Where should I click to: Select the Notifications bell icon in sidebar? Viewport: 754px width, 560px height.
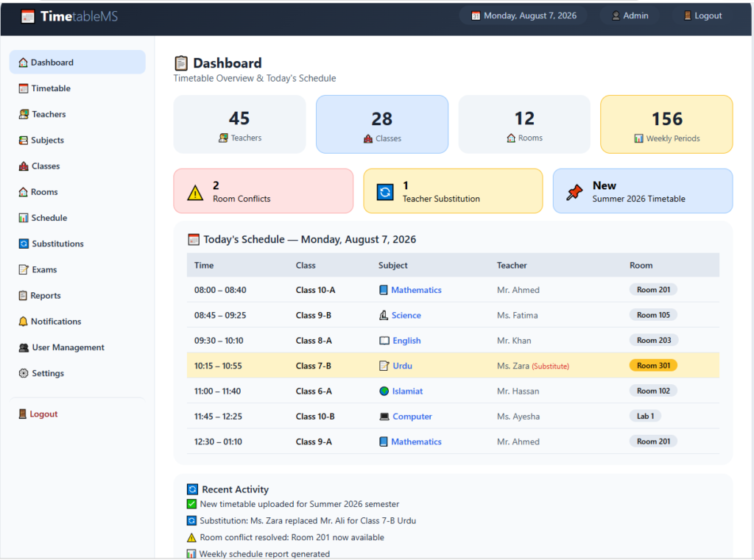23,321
